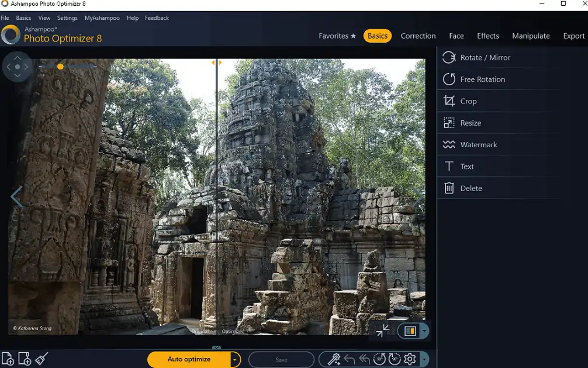Screen dimensions: 588x368
Task: Expand the dropdown next to the gear icon
Action: click(424, 359)
